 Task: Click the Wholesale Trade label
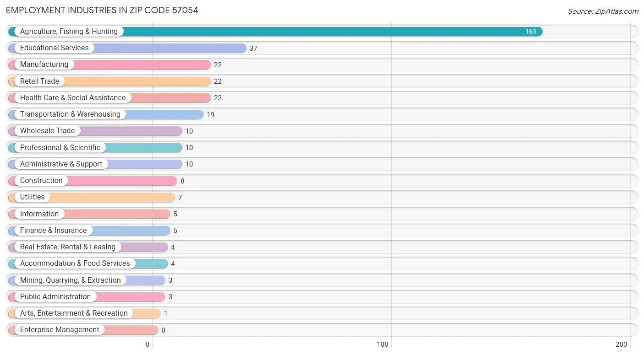(x=47, y=131)
